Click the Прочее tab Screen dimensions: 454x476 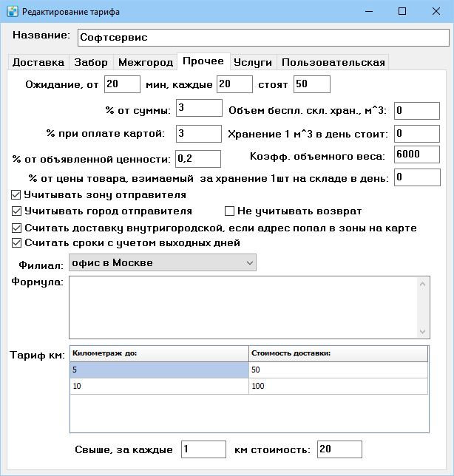203,61
